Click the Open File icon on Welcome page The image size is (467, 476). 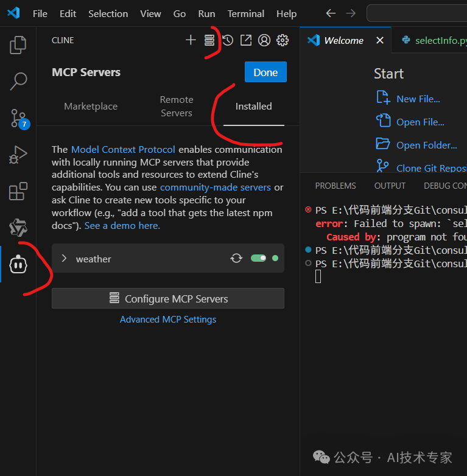(383, 121)
